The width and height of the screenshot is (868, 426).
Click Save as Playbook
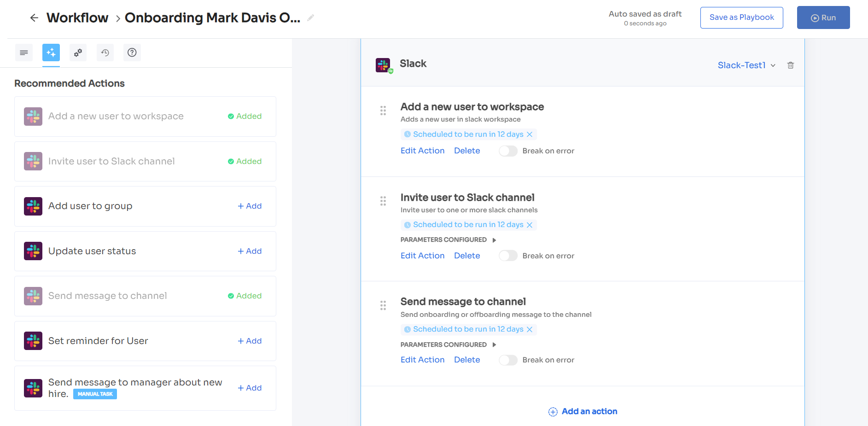click(742, 18)
